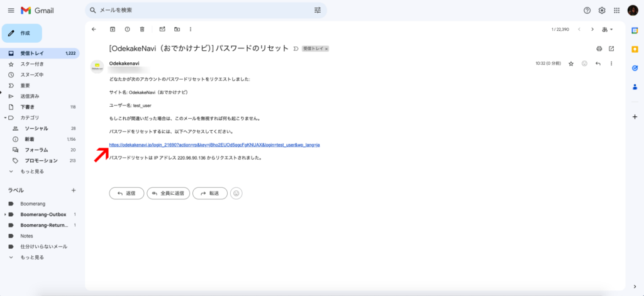This screenshot has height=296, width=644.
Task: Click the Move to folder icon
Action: (x=177, y=29)
